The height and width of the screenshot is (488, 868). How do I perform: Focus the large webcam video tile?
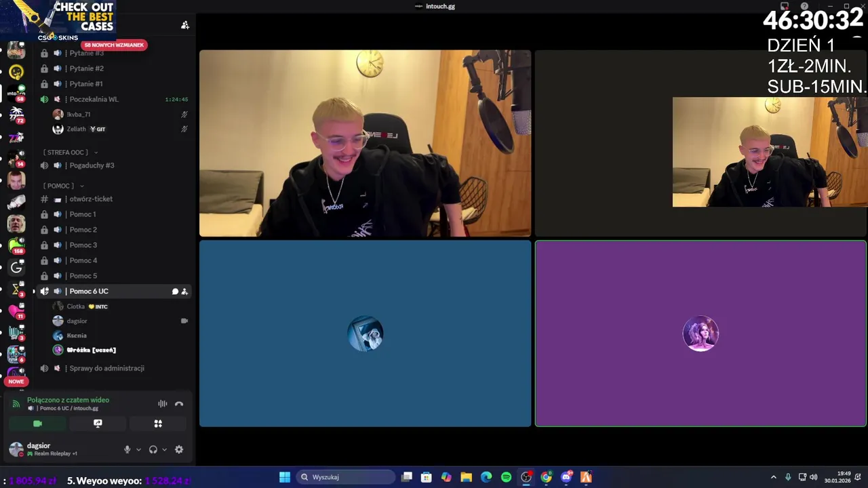click(365, 143)
